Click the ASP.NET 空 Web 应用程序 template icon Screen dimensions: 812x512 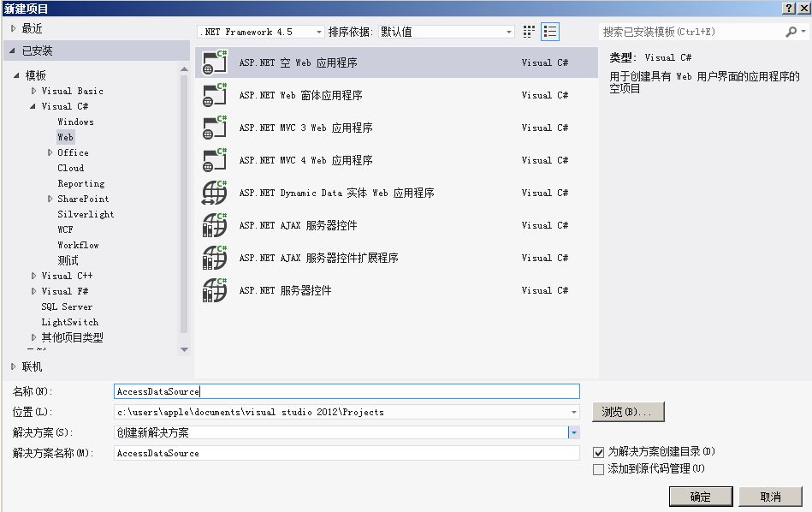(215, 63)
